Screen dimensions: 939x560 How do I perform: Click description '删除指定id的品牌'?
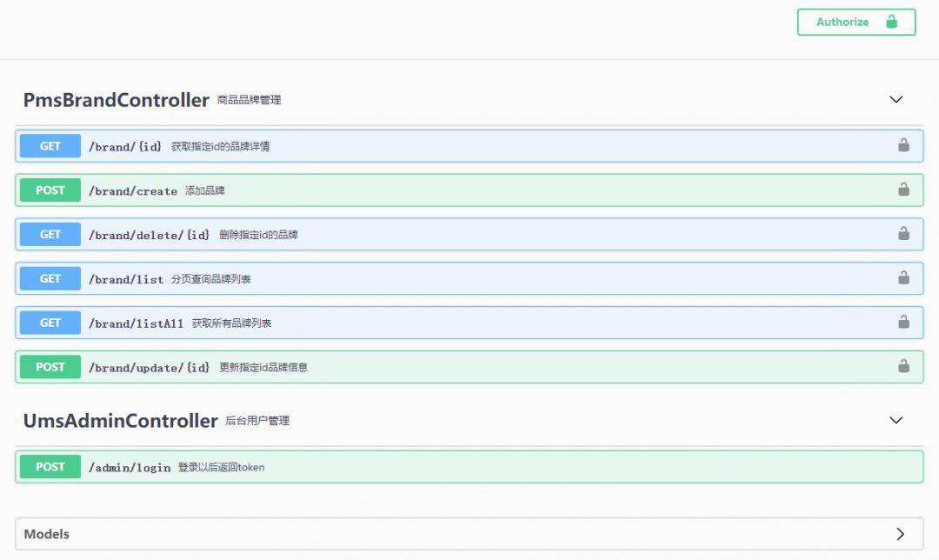pyautogui.click(x=258, y=235)
